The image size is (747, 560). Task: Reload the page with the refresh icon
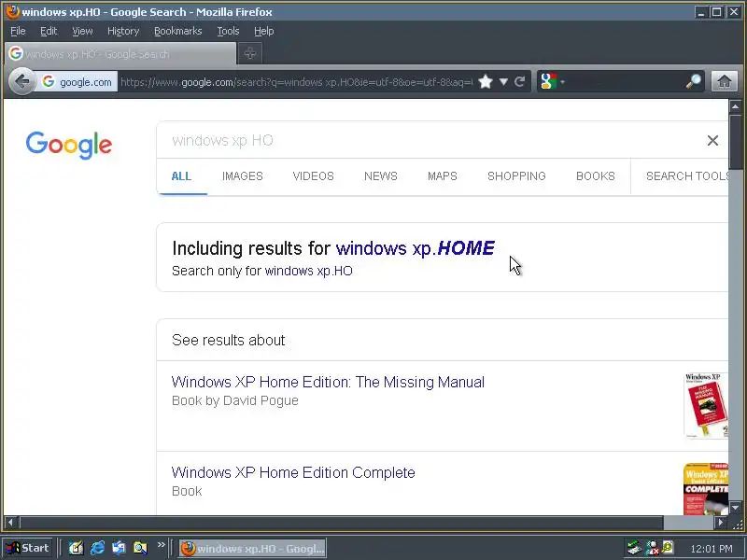(x=520, y=82)
